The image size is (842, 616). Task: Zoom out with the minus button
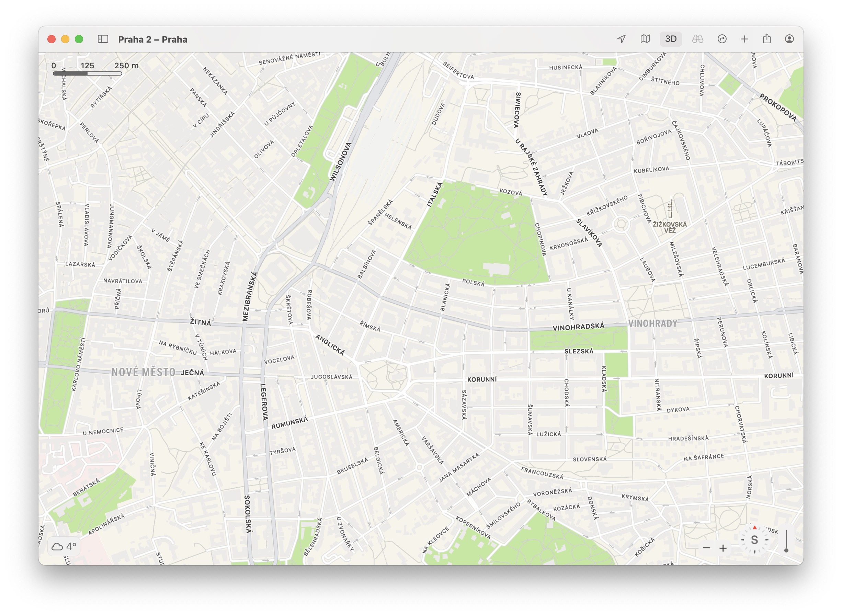(706, 548)
